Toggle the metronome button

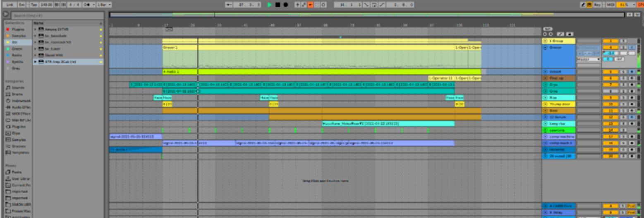click(x=89, y=5)
